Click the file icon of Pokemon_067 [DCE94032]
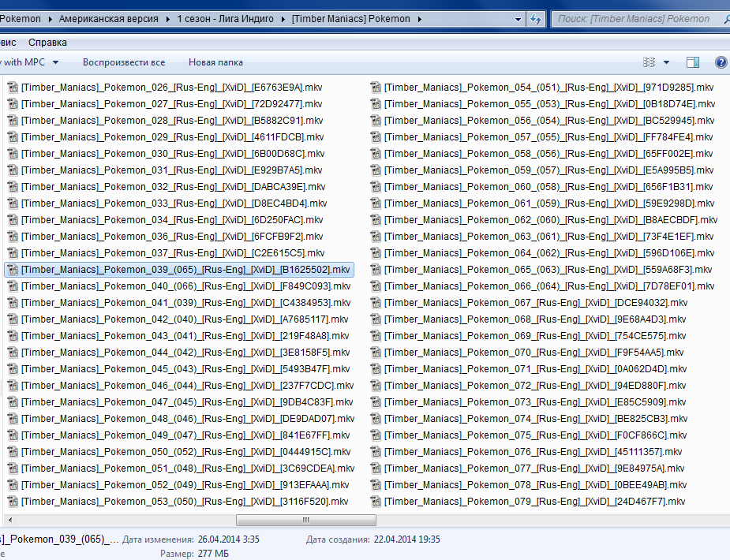The height and width of the screenshot is (560, 730). (x=376, y=303)
